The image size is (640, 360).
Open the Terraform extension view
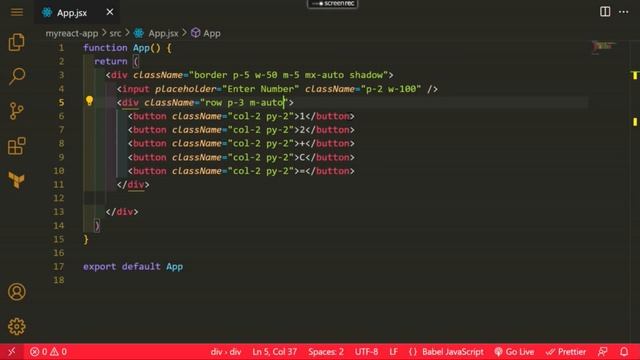point(16,180)
